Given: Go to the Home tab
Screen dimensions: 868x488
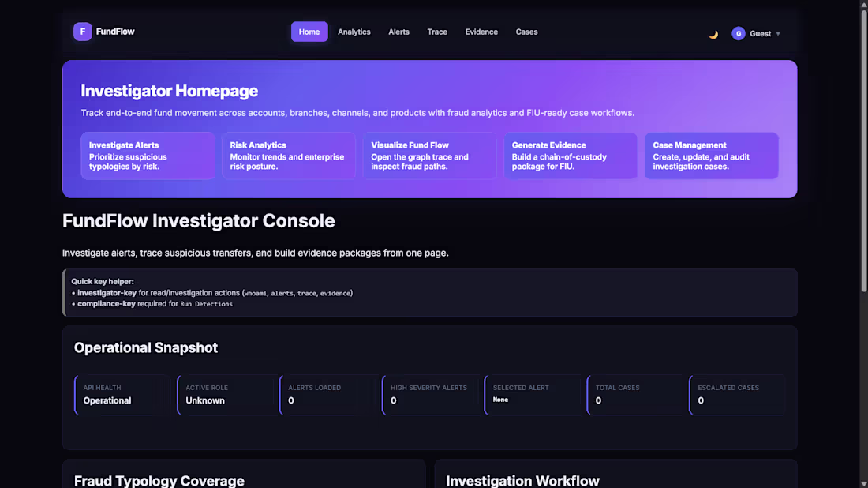Looking at the screenshot, I should [309, 32].
